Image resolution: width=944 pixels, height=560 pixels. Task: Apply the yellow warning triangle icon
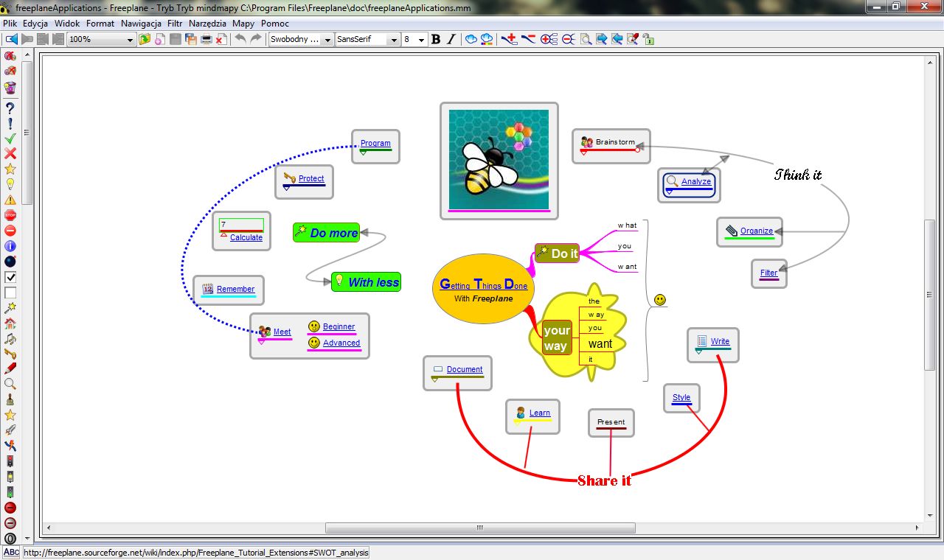click(10, 200)
